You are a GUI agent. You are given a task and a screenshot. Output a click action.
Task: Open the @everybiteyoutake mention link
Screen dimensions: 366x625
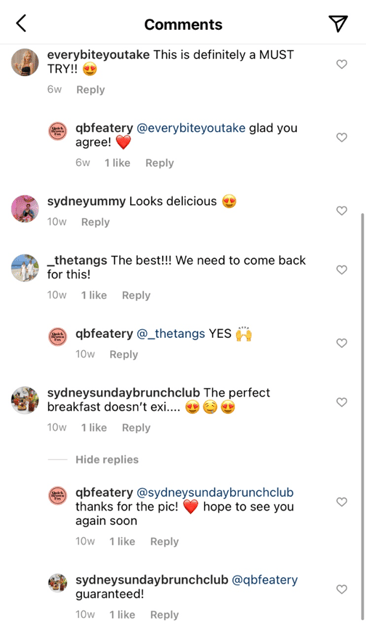191,128
